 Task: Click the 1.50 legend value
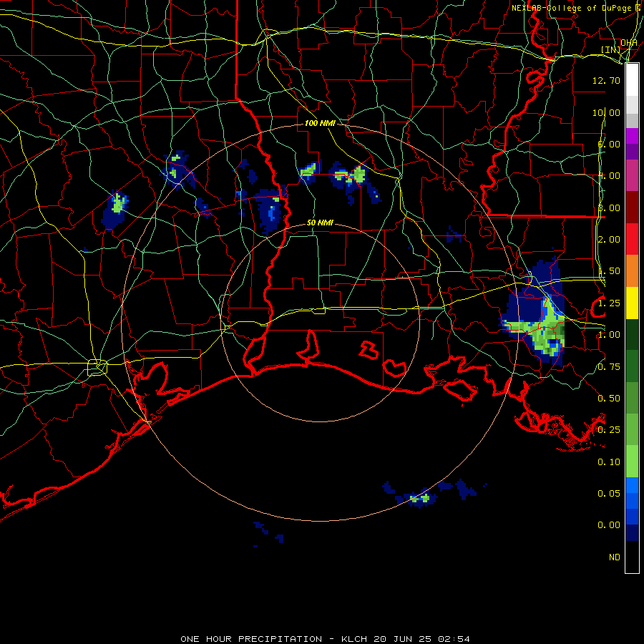coord(608,271)
